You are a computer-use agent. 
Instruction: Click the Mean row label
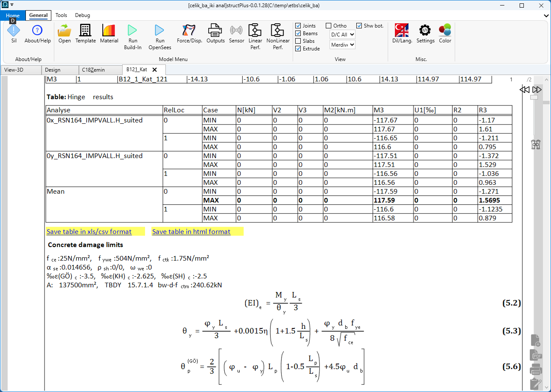click(x=56, y=192)
